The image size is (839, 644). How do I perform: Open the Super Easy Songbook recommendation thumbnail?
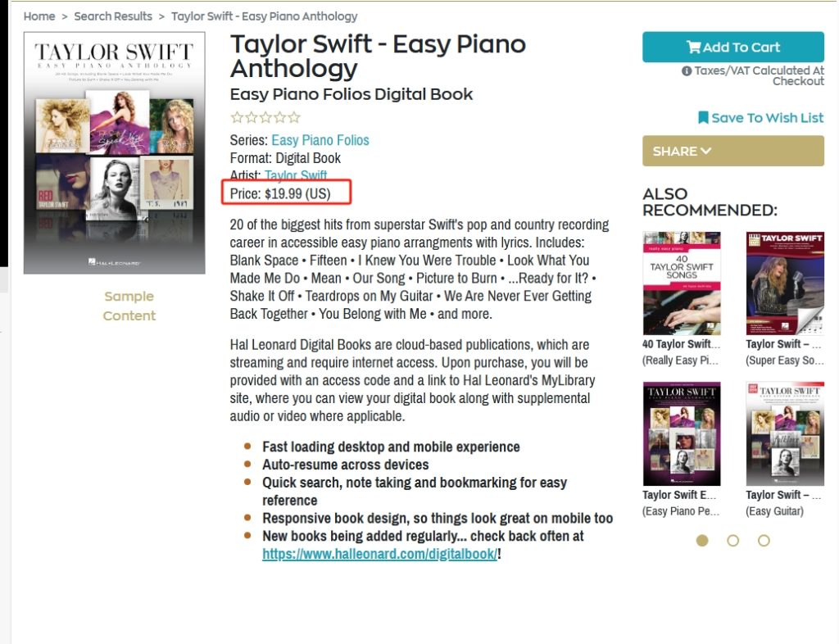coord(785,283)
